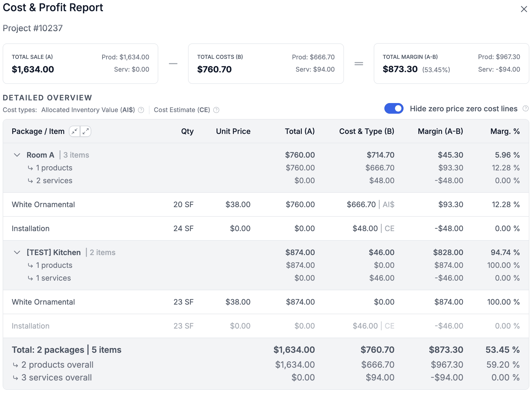The image size is (532, 393).
Task: Click help icon next to Allocated Inventory Value
Action: (x=141, y=110)
